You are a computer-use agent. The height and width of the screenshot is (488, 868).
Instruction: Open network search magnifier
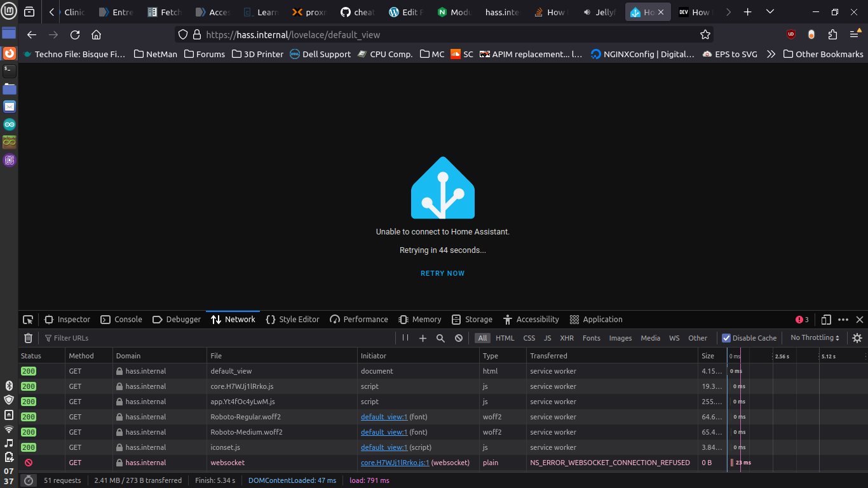[440, 338]
